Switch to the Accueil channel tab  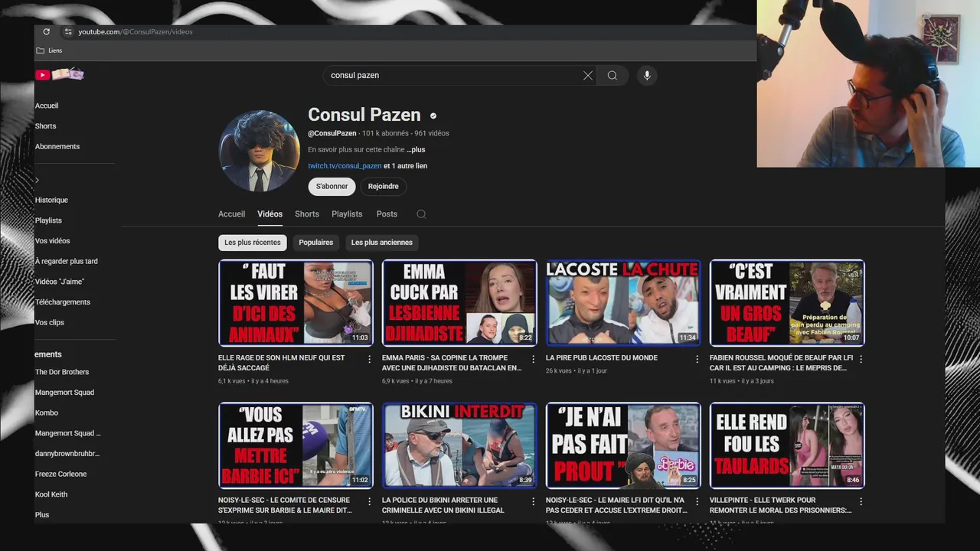pyautogui.click(x=231, y=214)
